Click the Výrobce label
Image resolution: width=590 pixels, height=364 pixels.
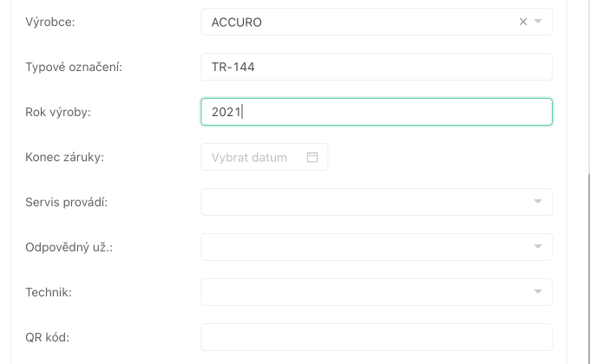pyautogui.click(x=50, y=23)
